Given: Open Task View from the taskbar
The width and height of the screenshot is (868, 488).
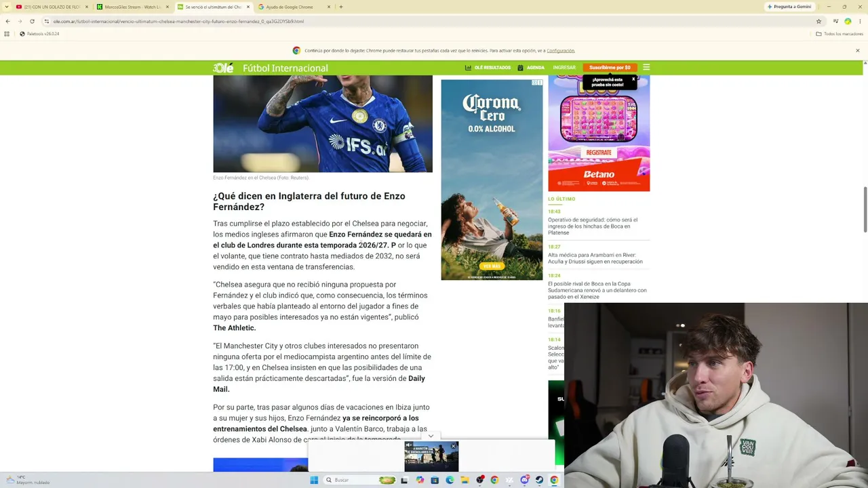Looking at the screenshot, I should coord(404,480).
